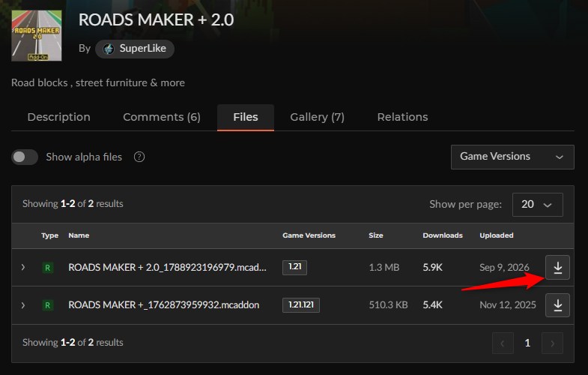Toggle Show alpha files switch
588x375 pixels.
(x=25, y=157)
